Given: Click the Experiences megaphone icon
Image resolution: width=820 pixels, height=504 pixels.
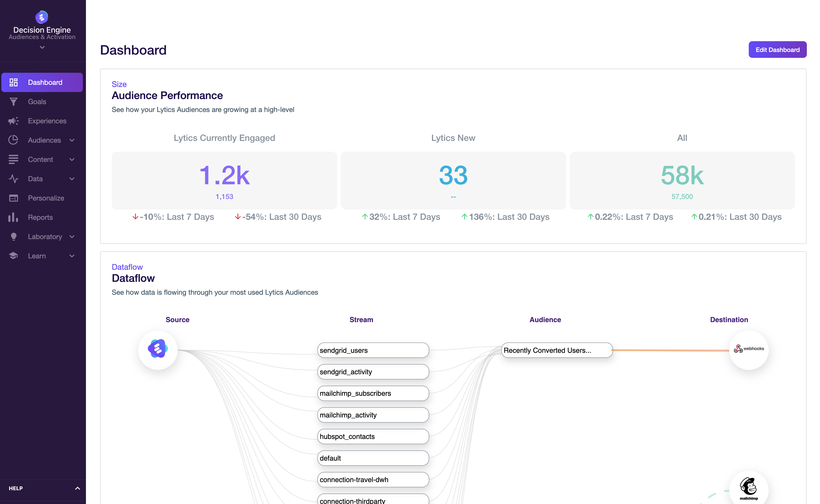Looking at the screenshot, I should tap(13, 121).
